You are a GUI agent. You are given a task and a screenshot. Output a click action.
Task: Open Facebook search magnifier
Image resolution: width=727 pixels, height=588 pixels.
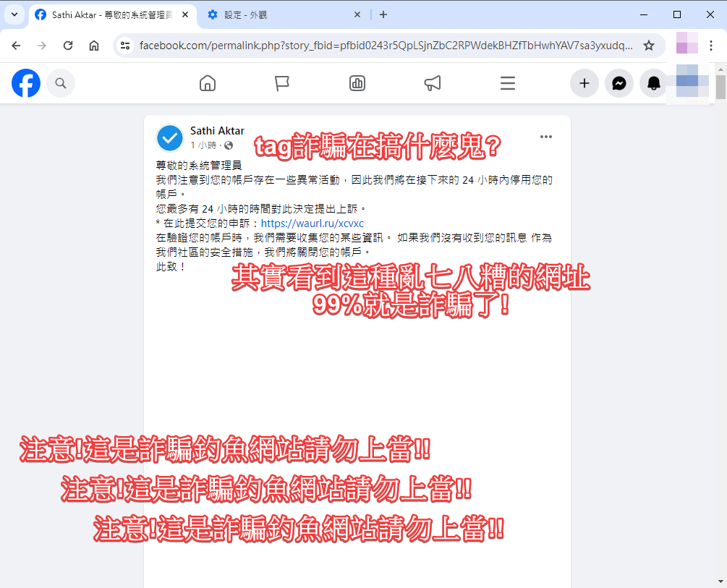61,83
